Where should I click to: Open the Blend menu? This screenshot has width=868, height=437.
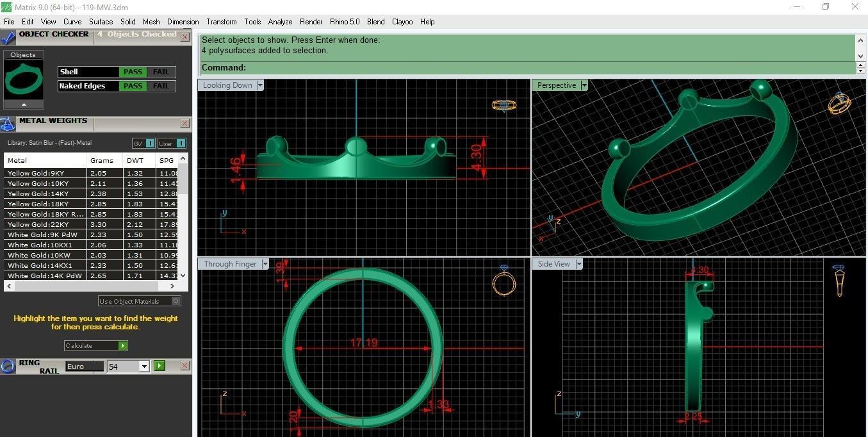(x=376, y=22)
